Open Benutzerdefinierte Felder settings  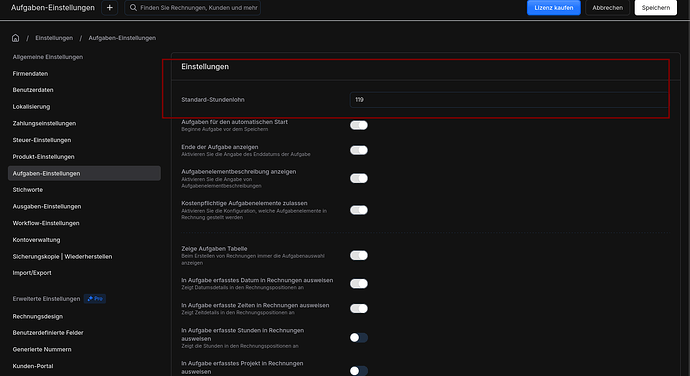coord(48,333)
